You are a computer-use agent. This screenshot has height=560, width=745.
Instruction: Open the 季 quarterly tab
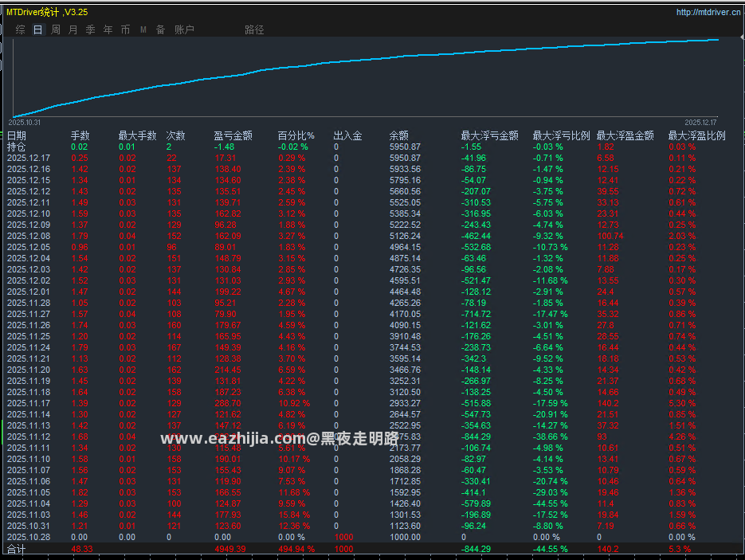pos(90,29)
